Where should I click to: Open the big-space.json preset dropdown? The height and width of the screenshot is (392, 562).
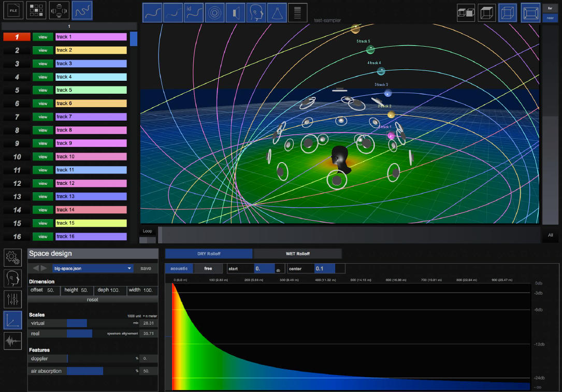click(93, 269)
